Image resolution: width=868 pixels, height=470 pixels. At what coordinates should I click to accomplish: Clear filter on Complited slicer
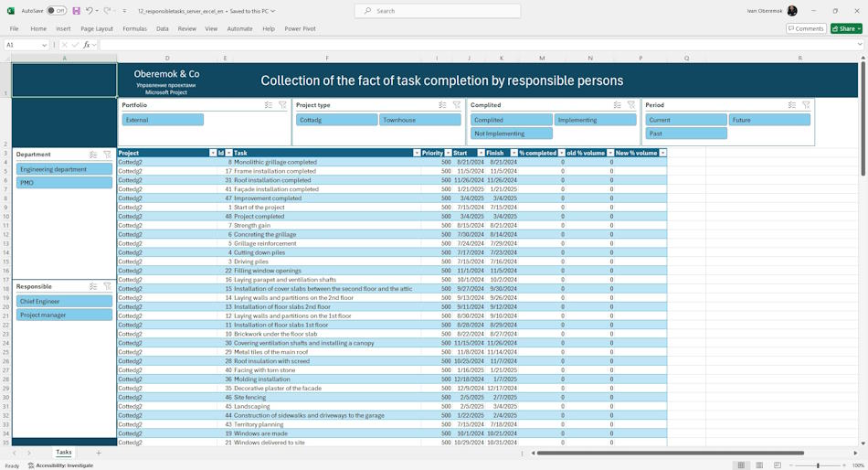[631, 105]
